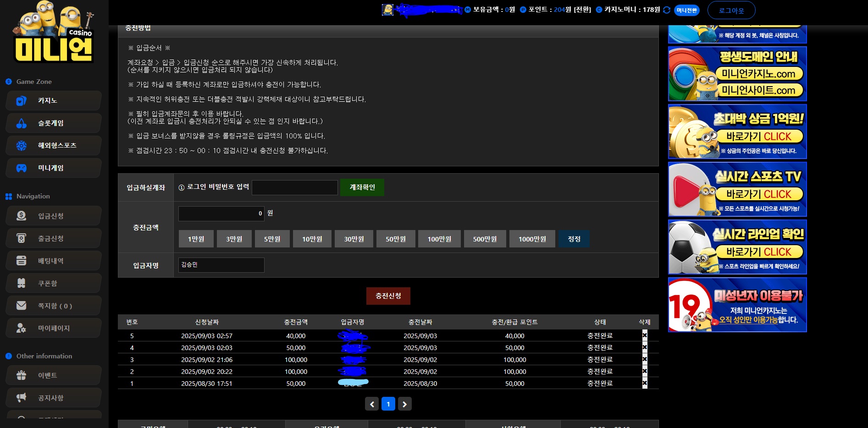The height and width of the screenshot is (428, 868).
Task: Click the 로그아웃 button
Action: tap(731, 11)
